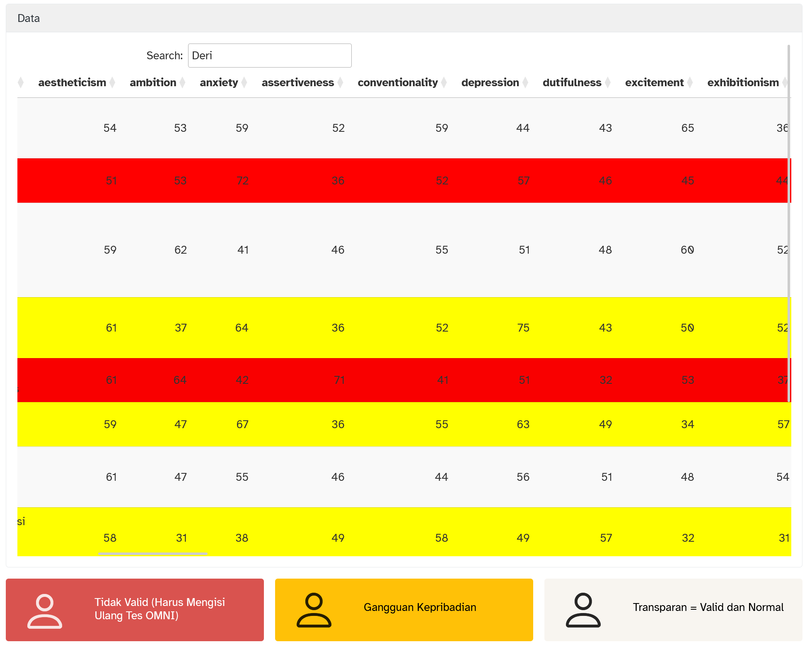Click the depression column header text
This screenshot has height=647, width=812.
tap(490, 82)
